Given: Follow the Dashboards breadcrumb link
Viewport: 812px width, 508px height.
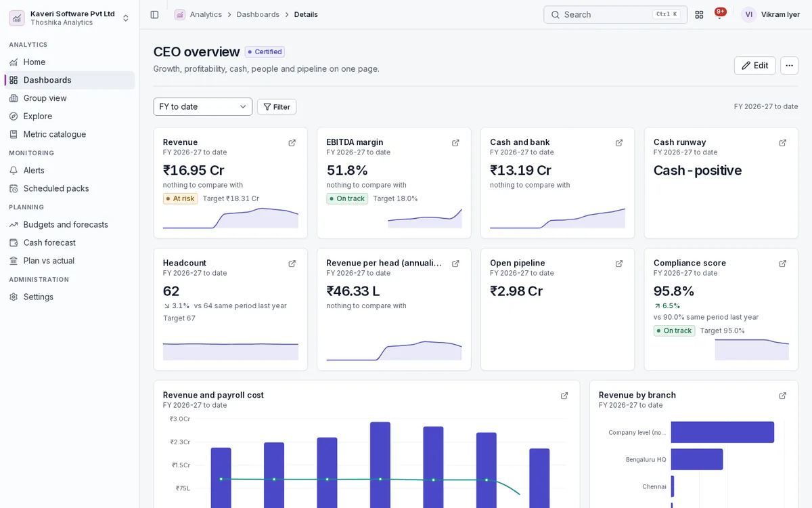Looking at the screenshot, I should [x=258, y=14].
